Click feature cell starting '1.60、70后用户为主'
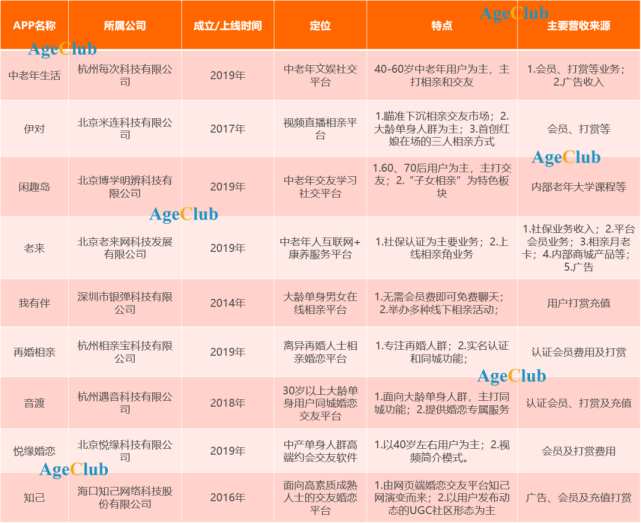 click(x=442, y=186)
